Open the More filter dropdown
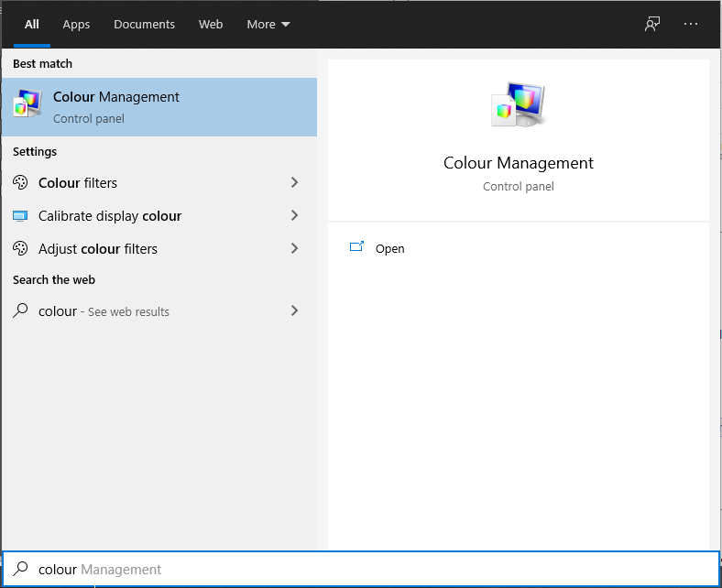The image size is (722, 588). click(x=268, y=25)
